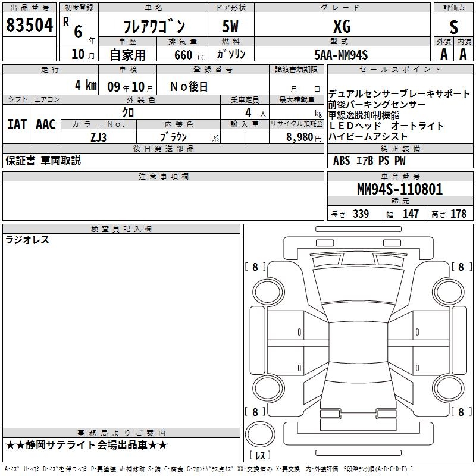Click the lot number 83504
The width and height of the screenshot is (476, 476).
point(29,25)
